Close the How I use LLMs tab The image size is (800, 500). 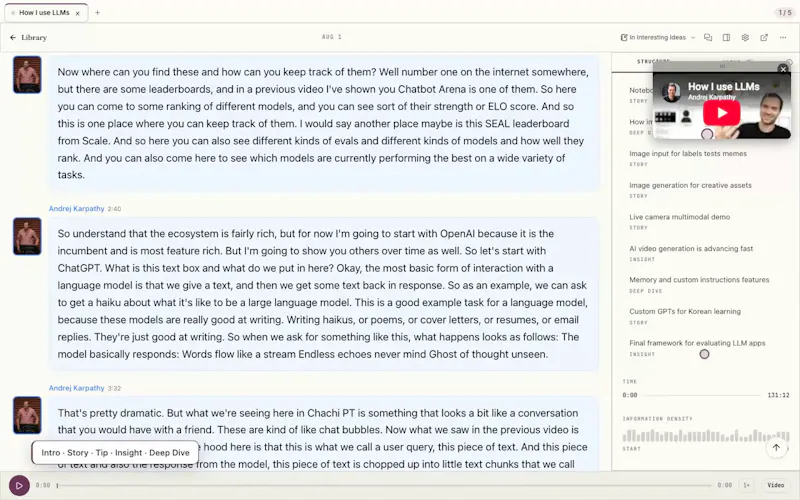coord(78,13)
